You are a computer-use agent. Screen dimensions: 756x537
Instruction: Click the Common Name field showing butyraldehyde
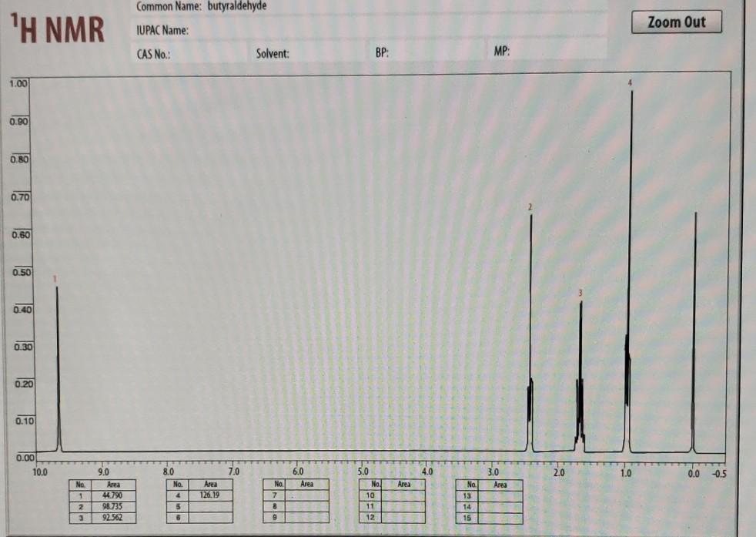(235, 6)
